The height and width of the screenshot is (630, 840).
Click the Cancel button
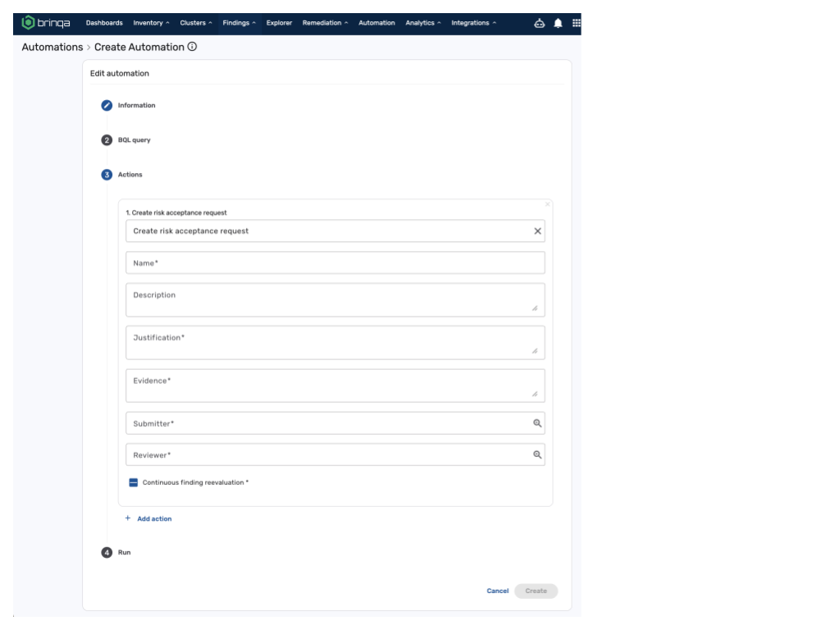pos(498,591)
